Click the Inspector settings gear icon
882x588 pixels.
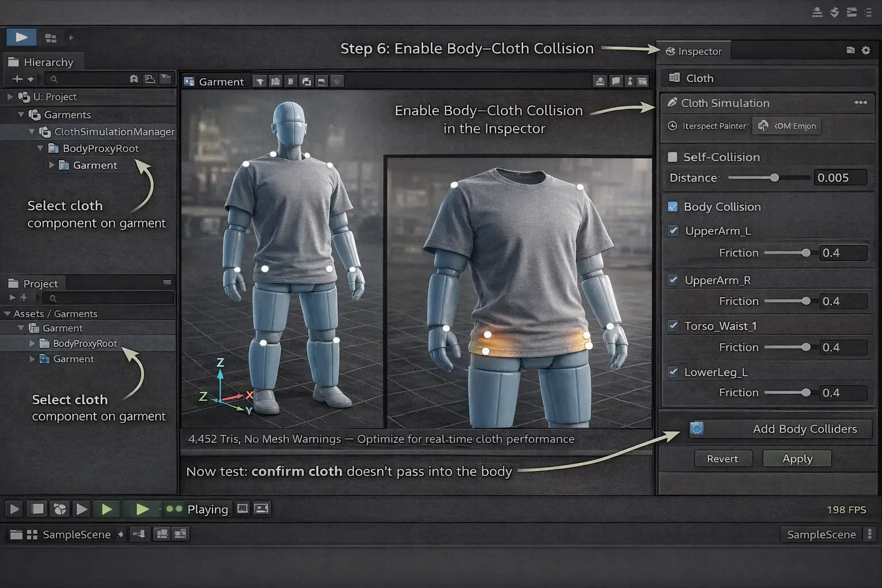click(866, 51)
